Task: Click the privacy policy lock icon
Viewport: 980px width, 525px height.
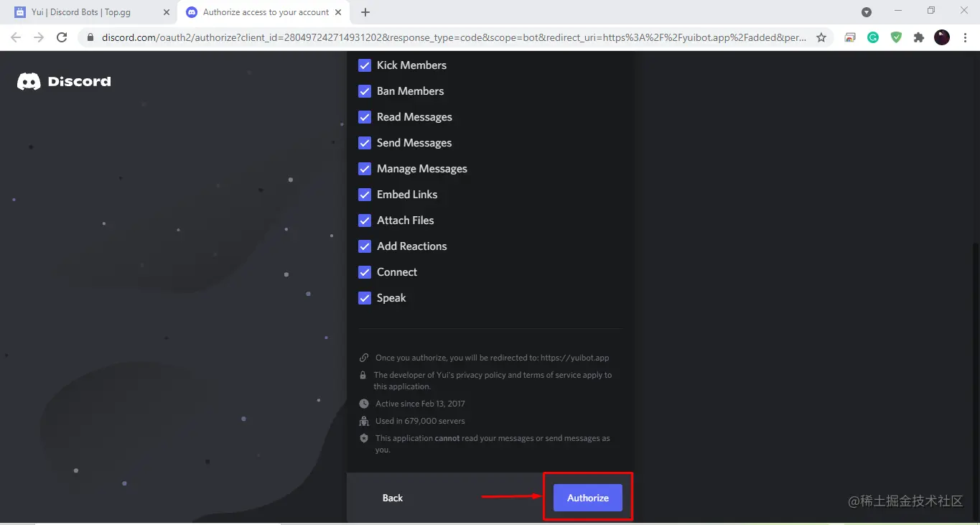Action: 363,375
